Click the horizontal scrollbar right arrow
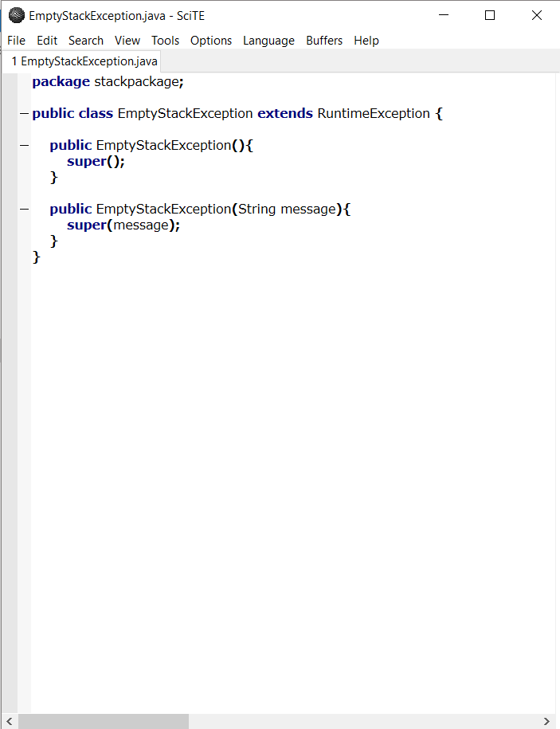Image resolution: width=560 pixels, height=729 pixels. (546, 722)
